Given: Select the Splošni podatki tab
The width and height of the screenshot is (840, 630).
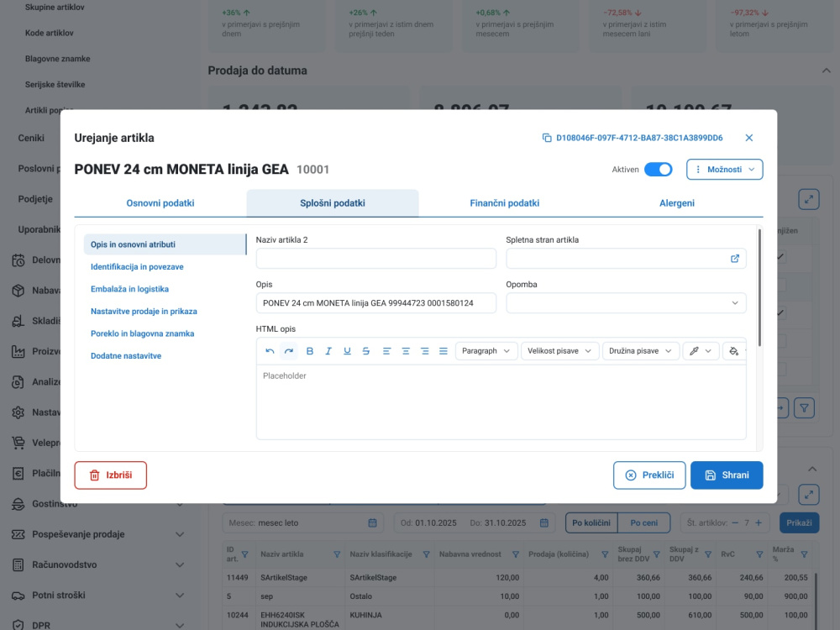Looking at the screenshot, I should 332,203.
